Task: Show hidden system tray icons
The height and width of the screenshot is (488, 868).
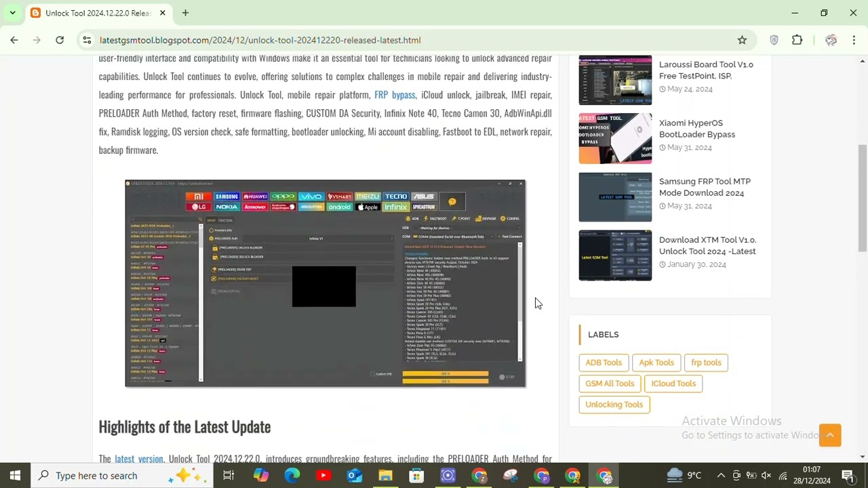Action: (721, 475)
